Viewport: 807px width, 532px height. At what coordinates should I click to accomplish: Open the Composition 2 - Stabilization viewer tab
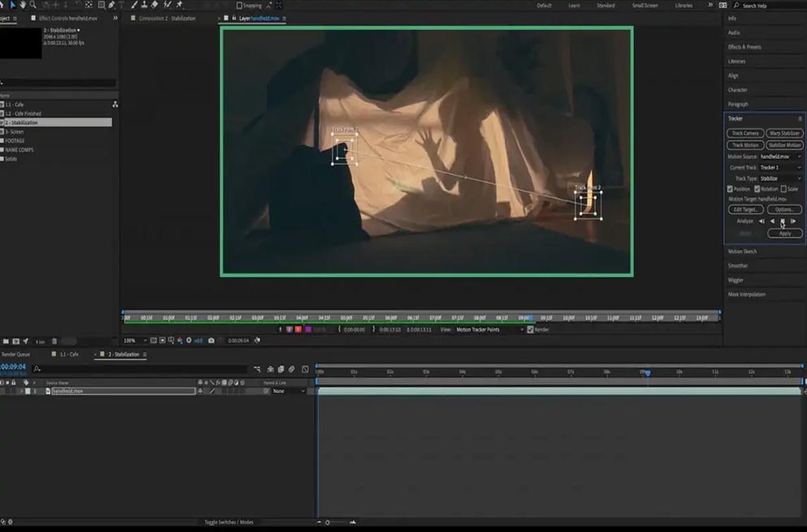tap(167, 19)
